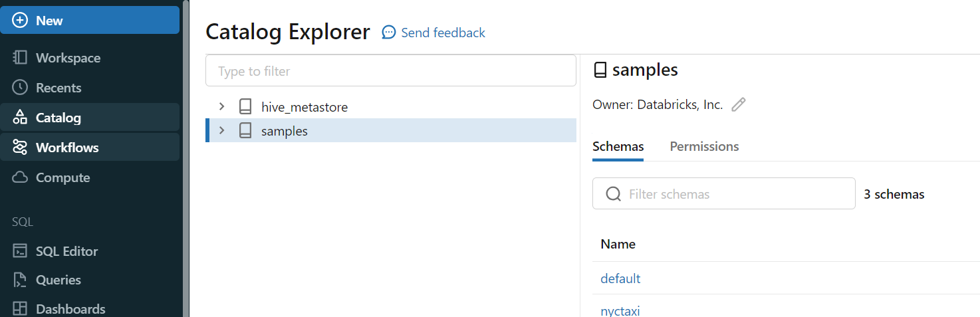The height and width of the screenshot is (317, 980).
Task: Focus the Filter schemas search box
Action: coord(731,194)
